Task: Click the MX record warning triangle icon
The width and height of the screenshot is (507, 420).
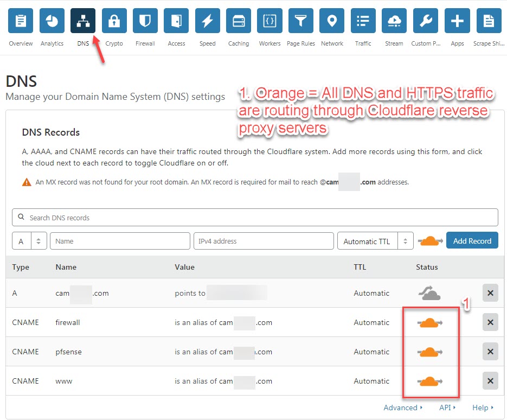Action: [27, 182]
